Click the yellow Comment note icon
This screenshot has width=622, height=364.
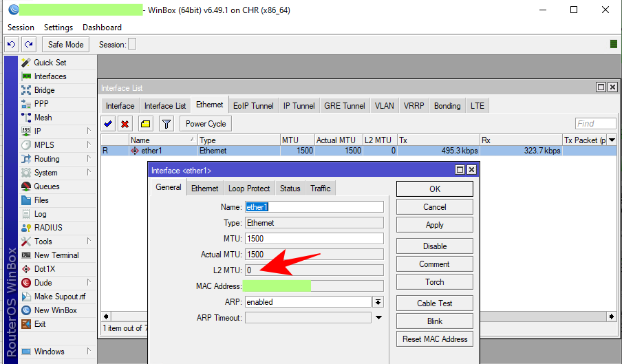[146, 124]
